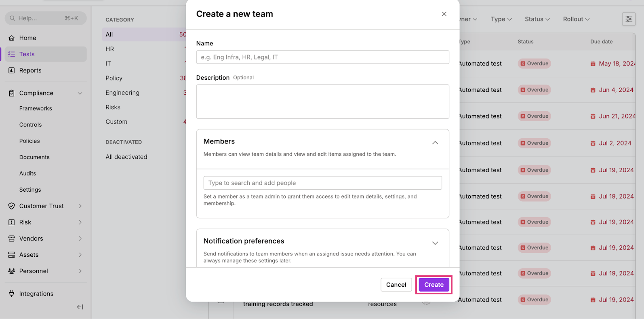Click the Cancel button
644x319 pixels.
tap(396, 285)
